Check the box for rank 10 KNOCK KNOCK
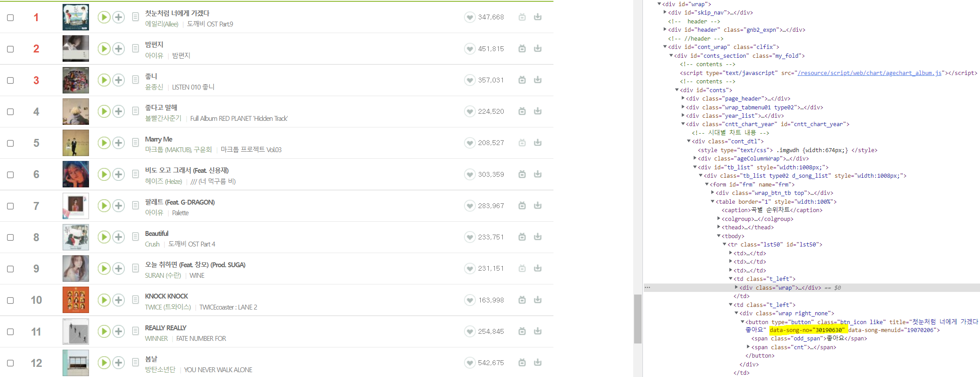The height and width of the screenshot is (377, 980). coord(11,300)
